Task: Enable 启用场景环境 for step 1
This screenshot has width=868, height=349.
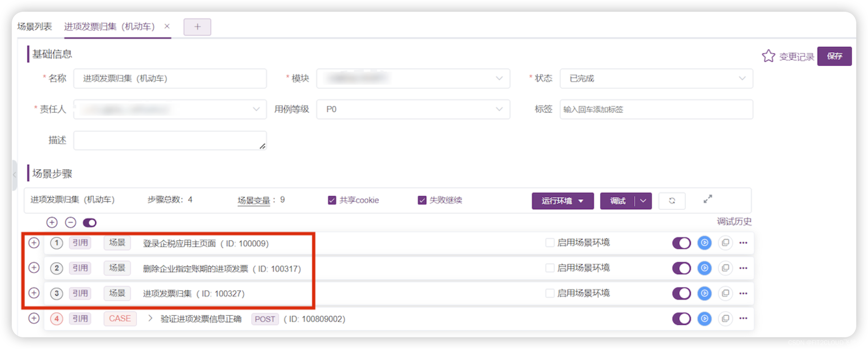Action: point(549,243)
